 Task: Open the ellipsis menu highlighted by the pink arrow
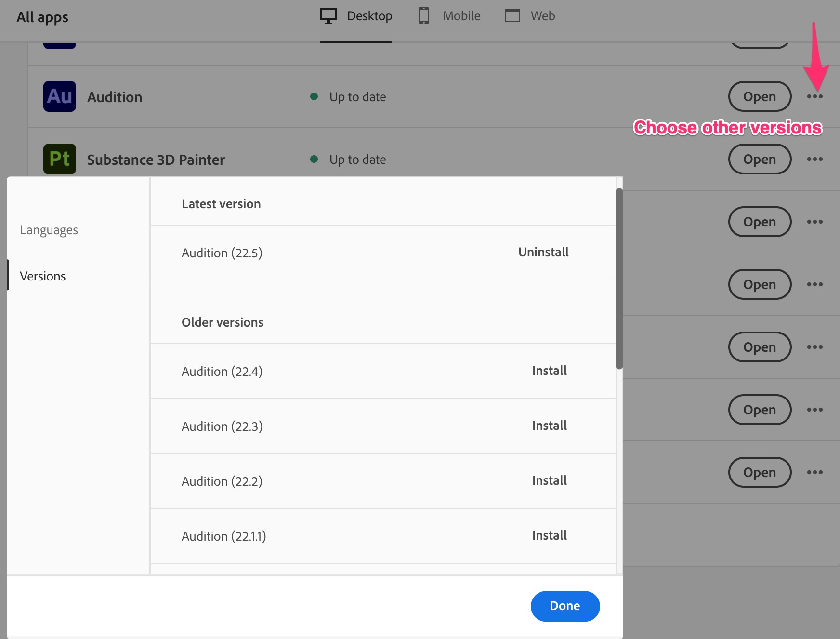click(815, 96)
